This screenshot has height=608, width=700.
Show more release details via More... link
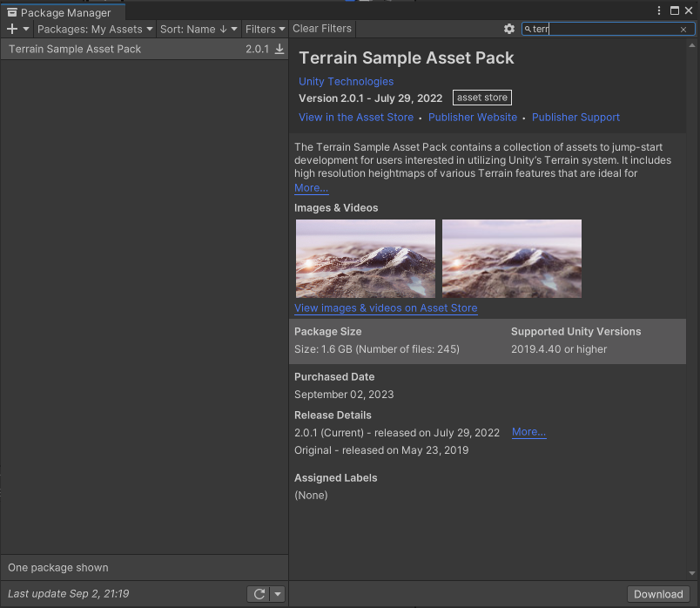(528, 432)
